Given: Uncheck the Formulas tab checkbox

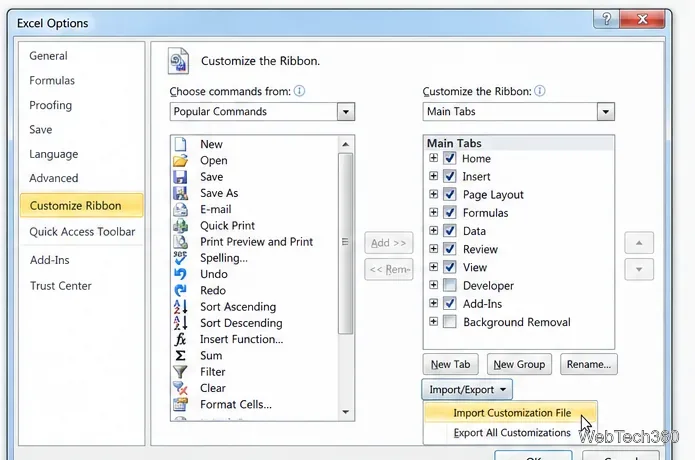Looking at the screenshot, I should click(x=449, y=213).
